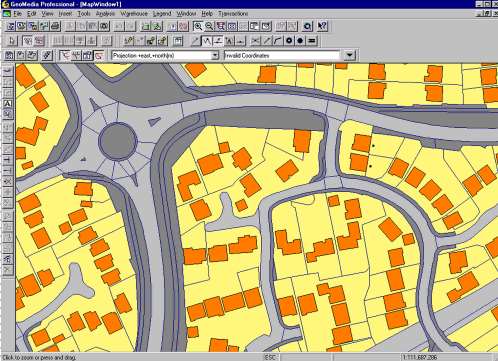Open the Projection coordinate format dropdown

215,55
